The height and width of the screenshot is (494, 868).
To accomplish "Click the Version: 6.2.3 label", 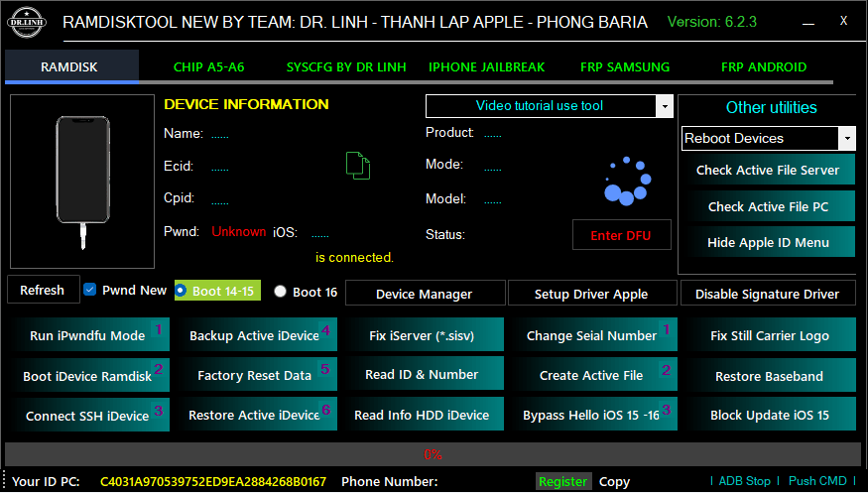I will [x=712, y=22].
